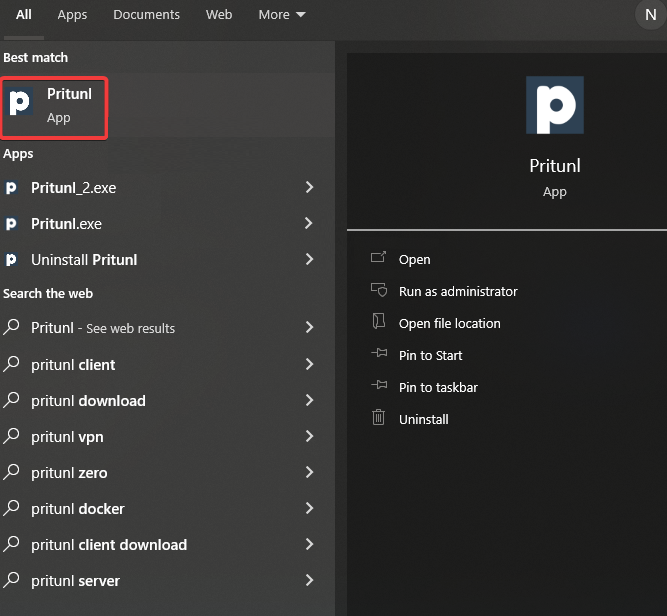The image size is (667, 616).
Task: Click the 'pritunl client' suggestion text
Action: [73, 365]
